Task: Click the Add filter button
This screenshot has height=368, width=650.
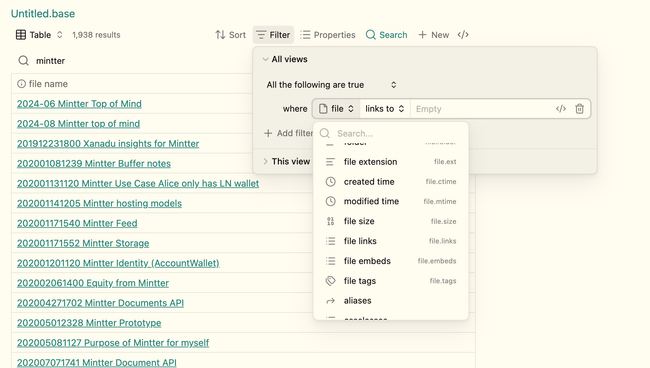Action: point(289,133)
